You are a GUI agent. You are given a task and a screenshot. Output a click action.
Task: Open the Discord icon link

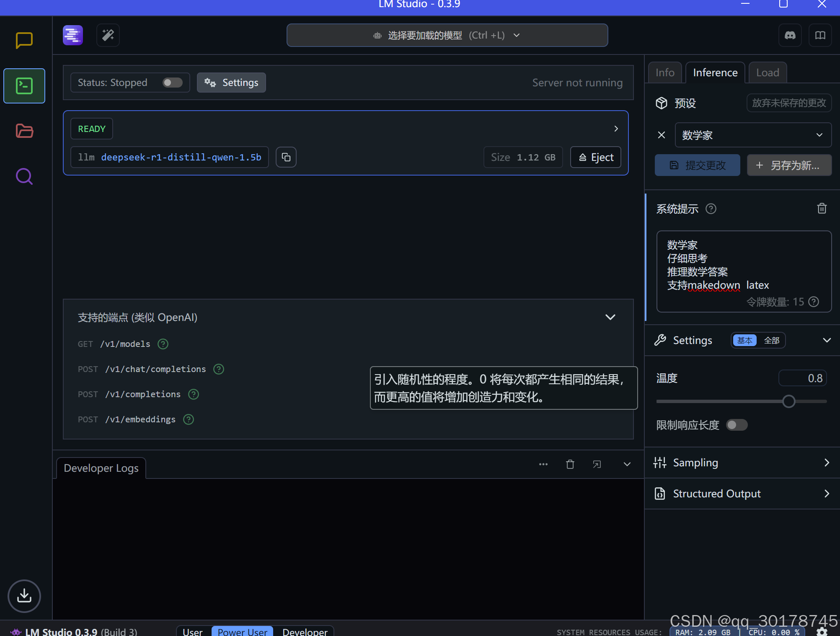[790, 35]
